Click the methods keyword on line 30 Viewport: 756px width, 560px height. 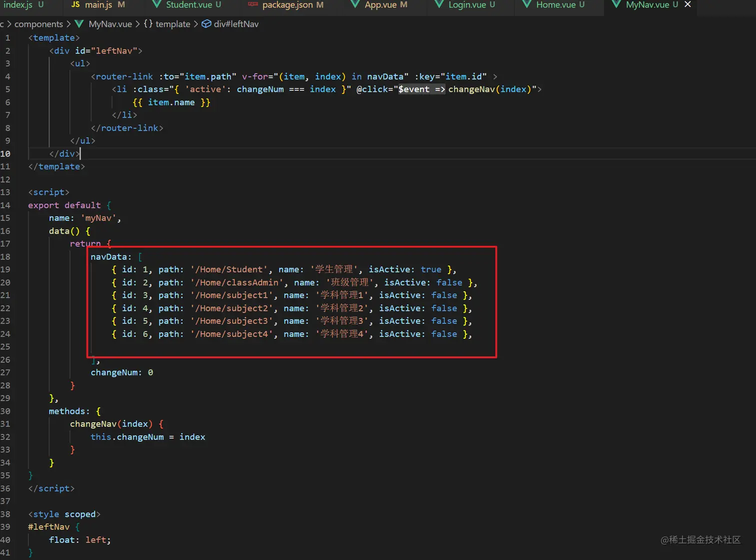point(67,412)
